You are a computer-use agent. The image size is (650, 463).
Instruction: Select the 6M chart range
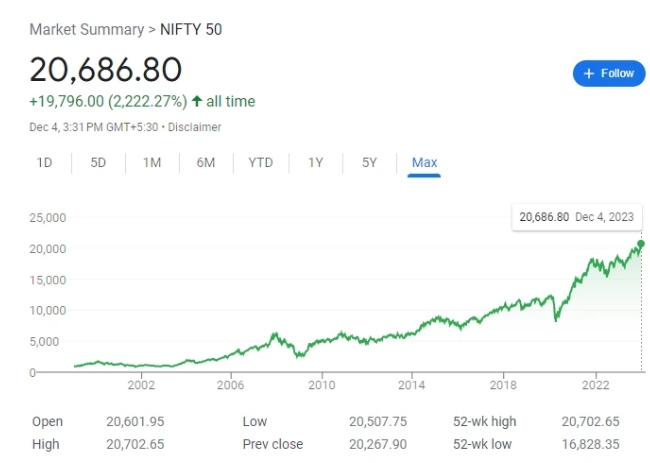click(206, 163)
